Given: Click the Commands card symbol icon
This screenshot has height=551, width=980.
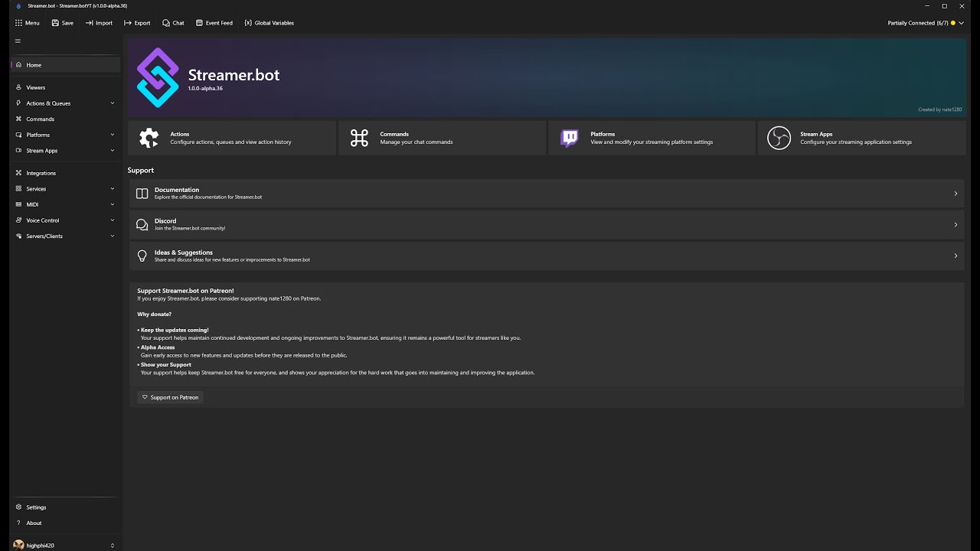Looking at the screenshot, I should tap(359, 138).
